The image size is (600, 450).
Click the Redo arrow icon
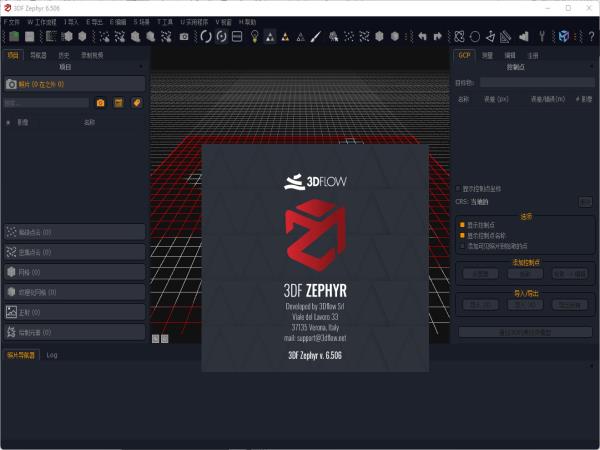tap(438, 36)
